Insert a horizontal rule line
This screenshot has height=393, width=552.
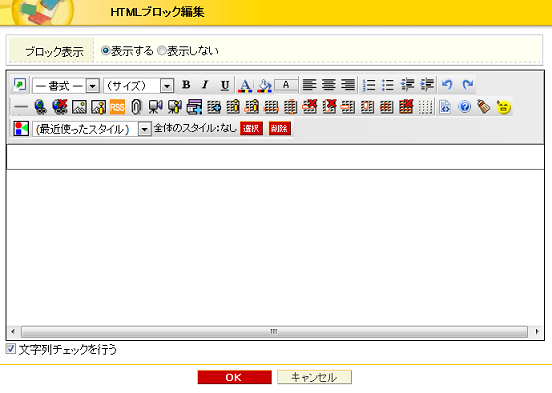tap(21, 107)
